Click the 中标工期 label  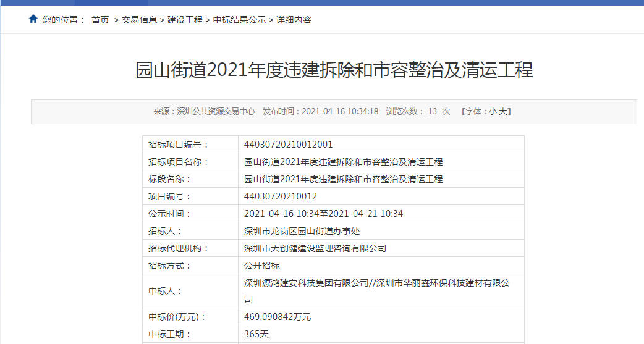tap(169, 334)
